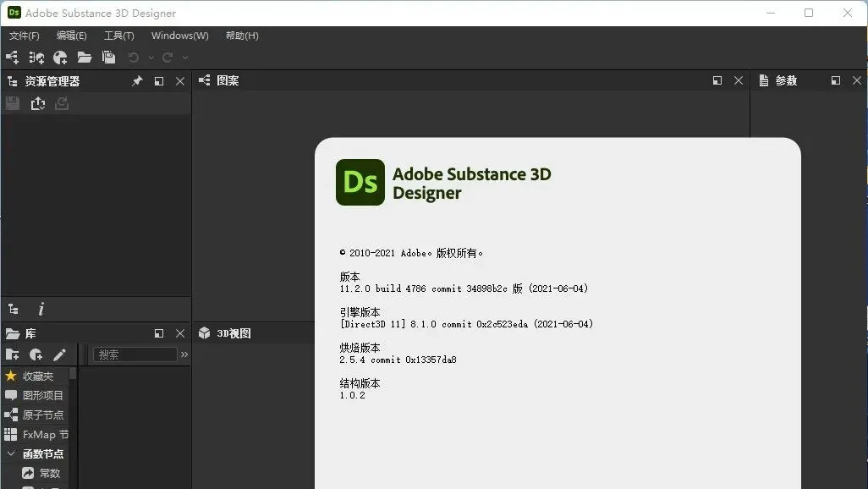The image size is (868, 489).
Task: Expand the » overflow arrows beside search
Action: (x=184, y=354)
